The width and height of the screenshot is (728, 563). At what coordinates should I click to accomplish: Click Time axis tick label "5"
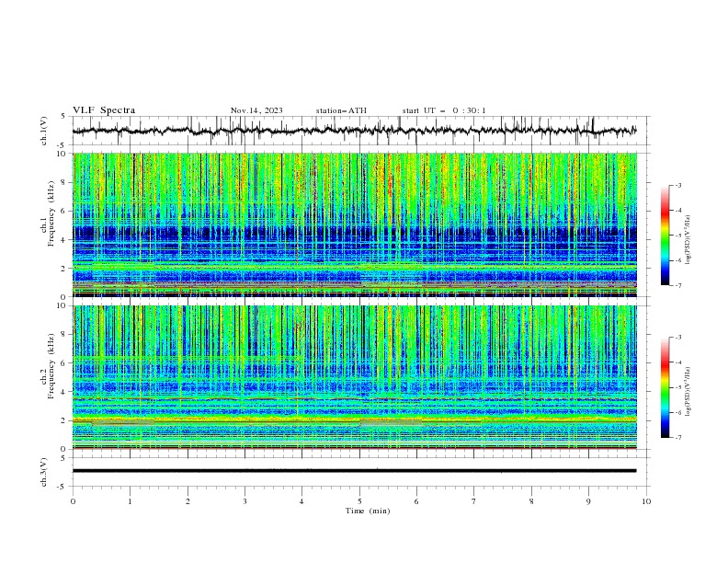tap(359, 501)
